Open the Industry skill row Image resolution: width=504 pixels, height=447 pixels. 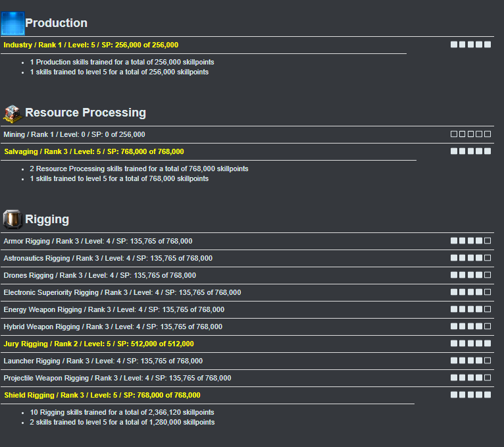click(x=91, y=45)
